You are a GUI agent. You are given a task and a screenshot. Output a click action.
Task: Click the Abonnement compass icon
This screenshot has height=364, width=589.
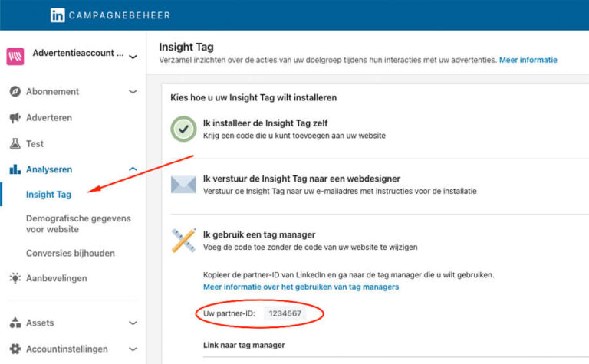click(15, 91)
